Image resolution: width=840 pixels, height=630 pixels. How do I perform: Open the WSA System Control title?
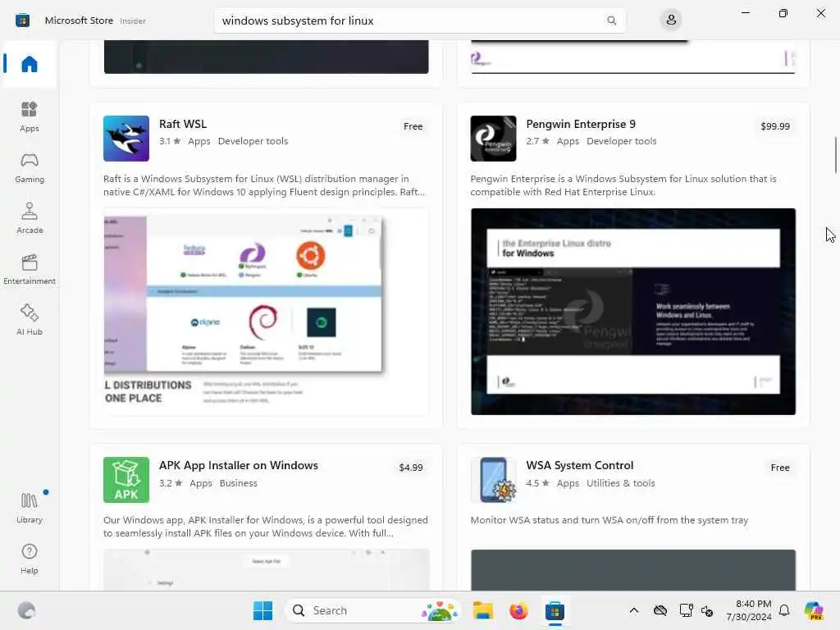click(x=580, y=465)
